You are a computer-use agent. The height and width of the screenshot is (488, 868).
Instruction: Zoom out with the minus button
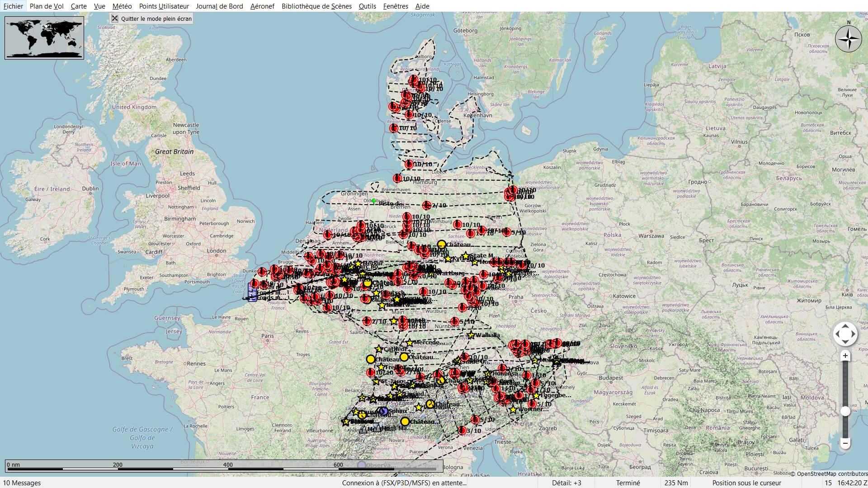tap(845, 443)
